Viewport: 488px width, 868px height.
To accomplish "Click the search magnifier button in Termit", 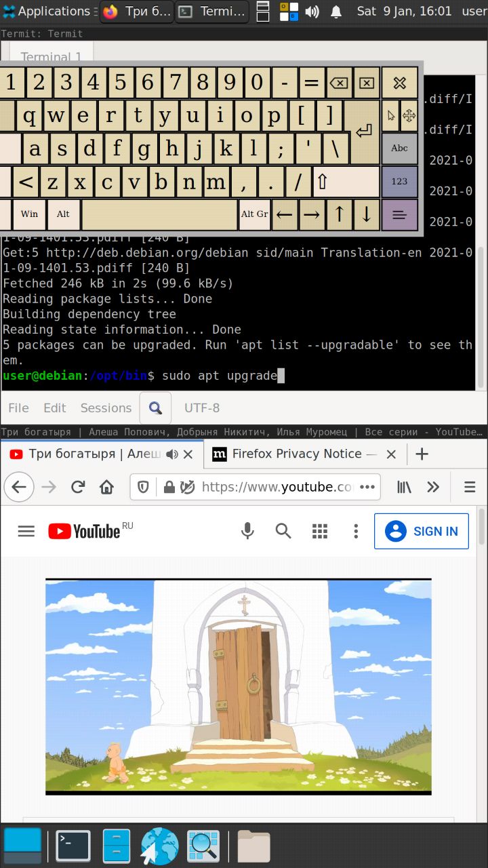I will click(155, 408).
